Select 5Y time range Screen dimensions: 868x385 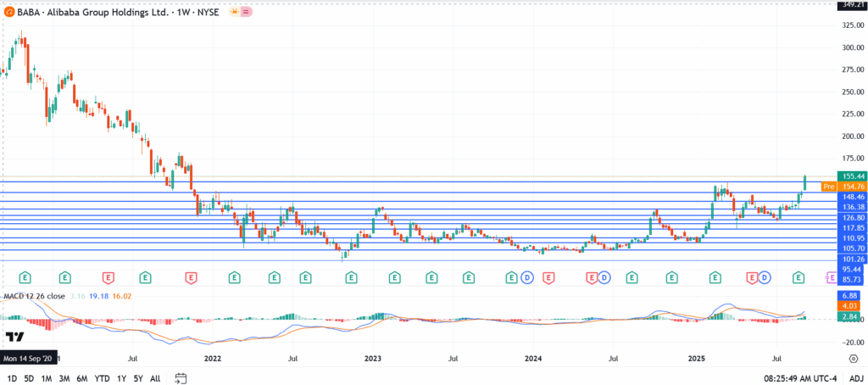(138, 379)
